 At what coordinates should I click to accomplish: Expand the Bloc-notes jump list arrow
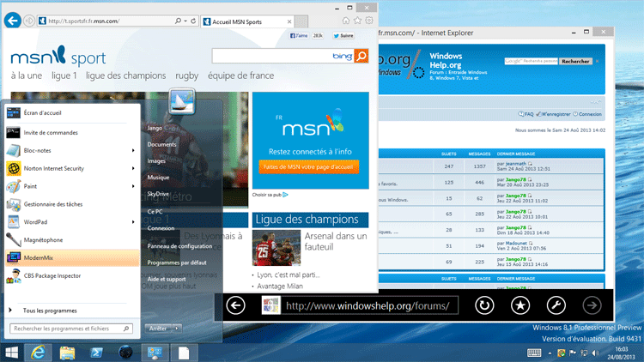click(133, 151)
